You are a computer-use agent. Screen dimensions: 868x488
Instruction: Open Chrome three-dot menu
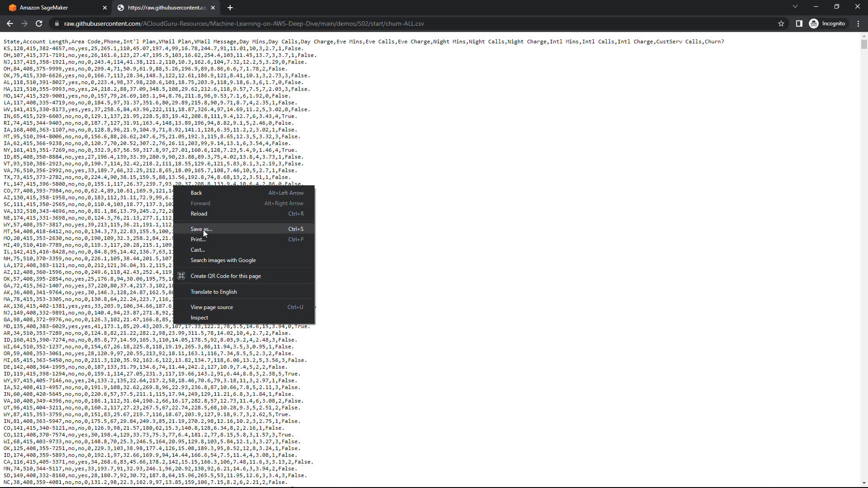[858, 23]
